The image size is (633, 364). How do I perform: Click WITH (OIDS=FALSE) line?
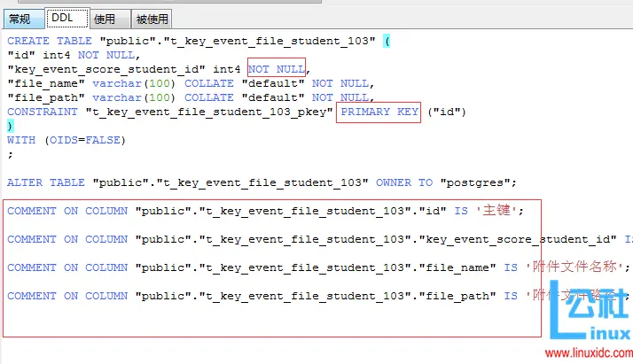pyautogui.click(x=66, y=140)
